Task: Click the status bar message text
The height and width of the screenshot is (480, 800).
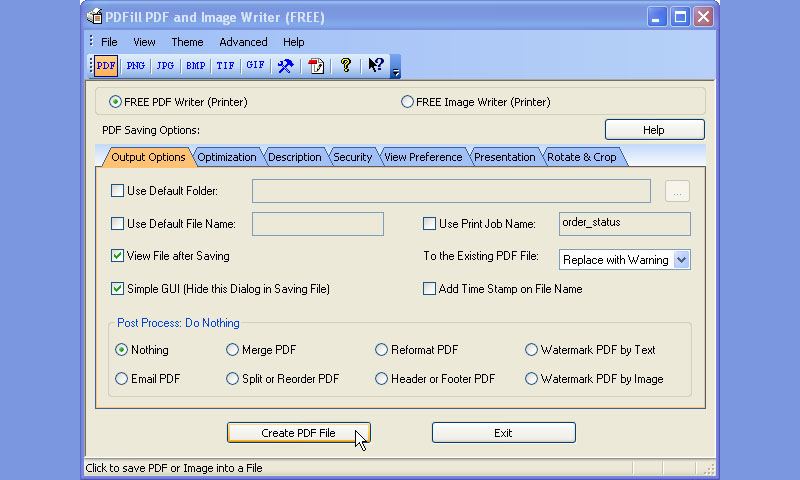Action: coord(173,468)
